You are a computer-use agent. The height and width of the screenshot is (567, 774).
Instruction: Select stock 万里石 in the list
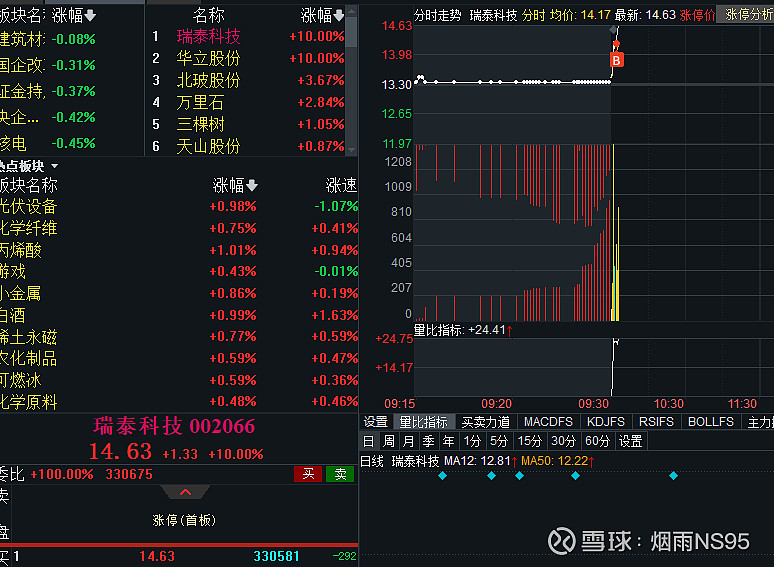[200, 103]
